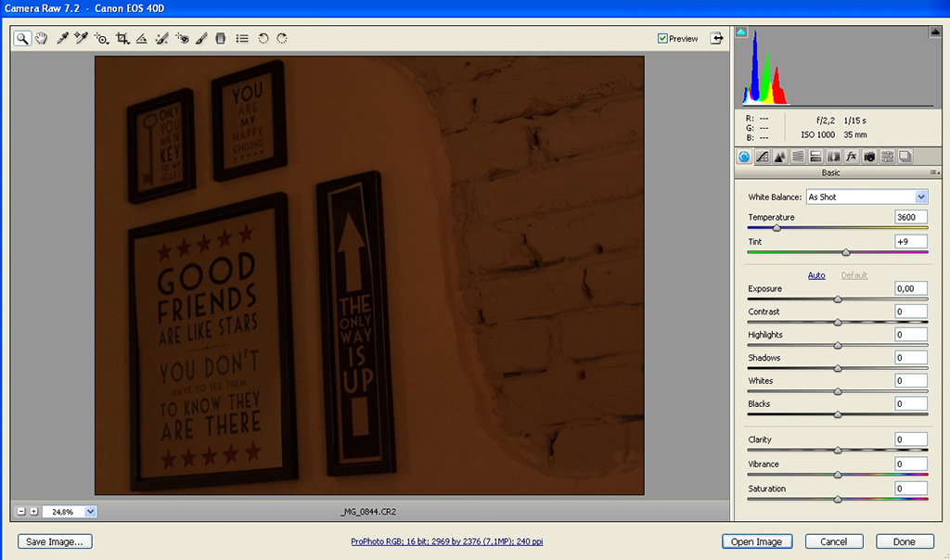Viewport: 950px width, 560px height.
Task: Click the Open Image button
Action: coord(756,541)
